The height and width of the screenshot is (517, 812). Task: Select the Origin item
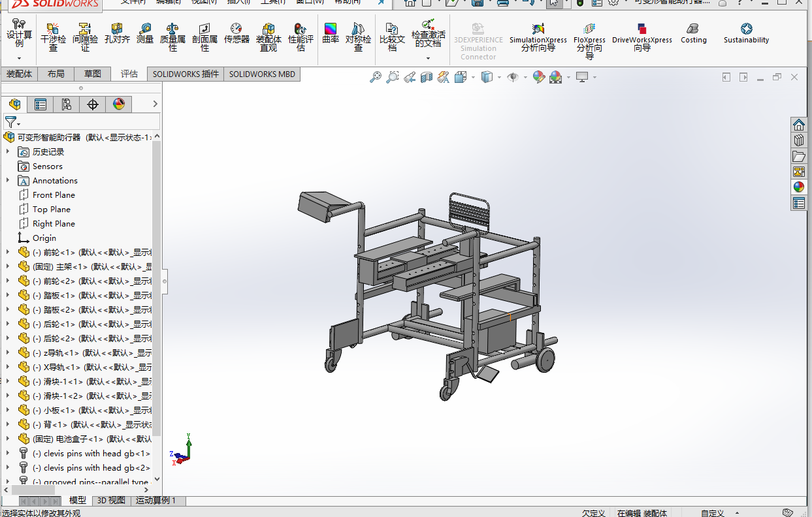click(x=44, y=238)
